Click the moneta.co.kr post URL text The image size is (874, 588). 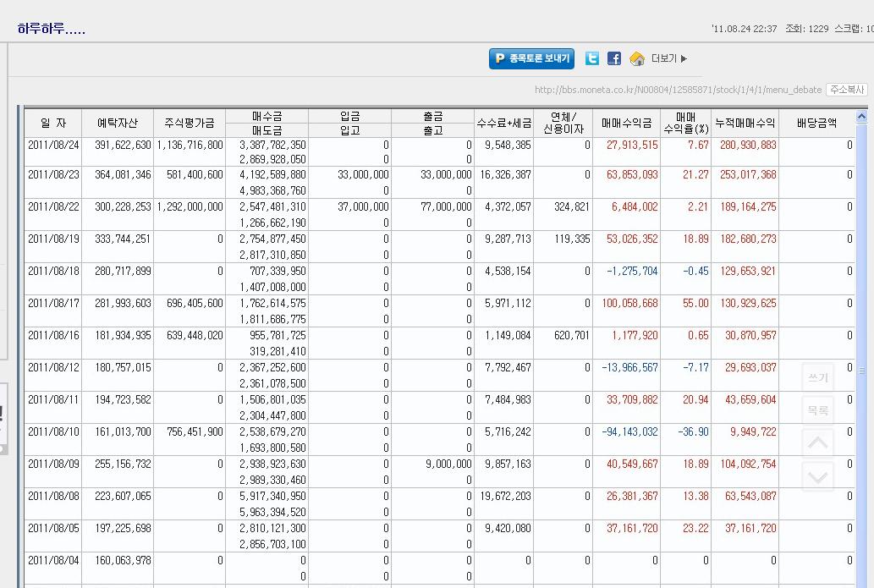(678, 90)
